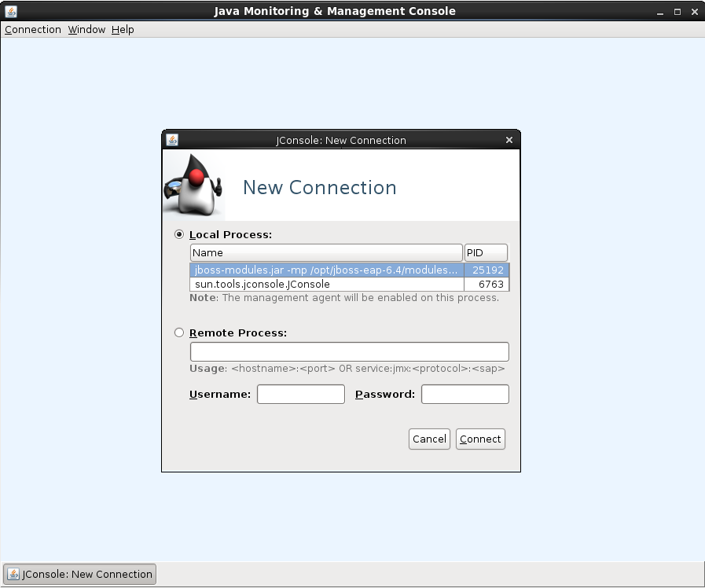
Task: Click the Duke mascot image
Action: (194, 185)
